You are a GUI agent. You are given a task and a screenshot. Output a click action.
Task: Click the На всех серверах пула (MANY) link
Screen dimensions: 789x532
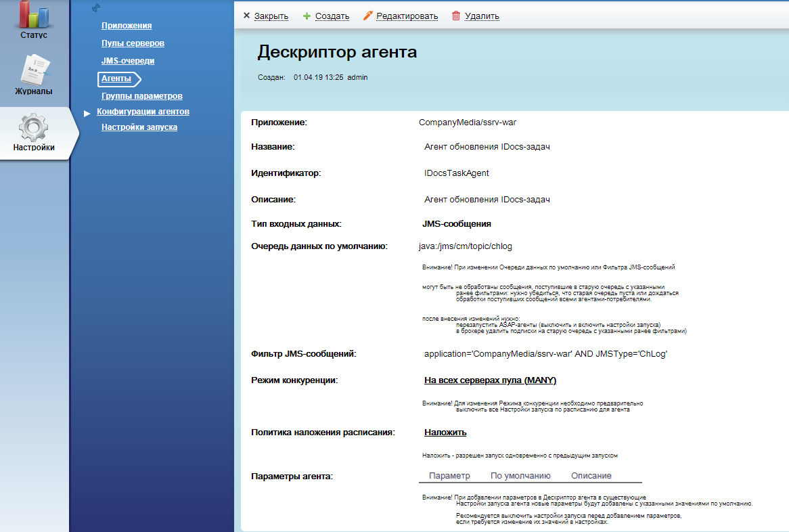click(490, 380)
